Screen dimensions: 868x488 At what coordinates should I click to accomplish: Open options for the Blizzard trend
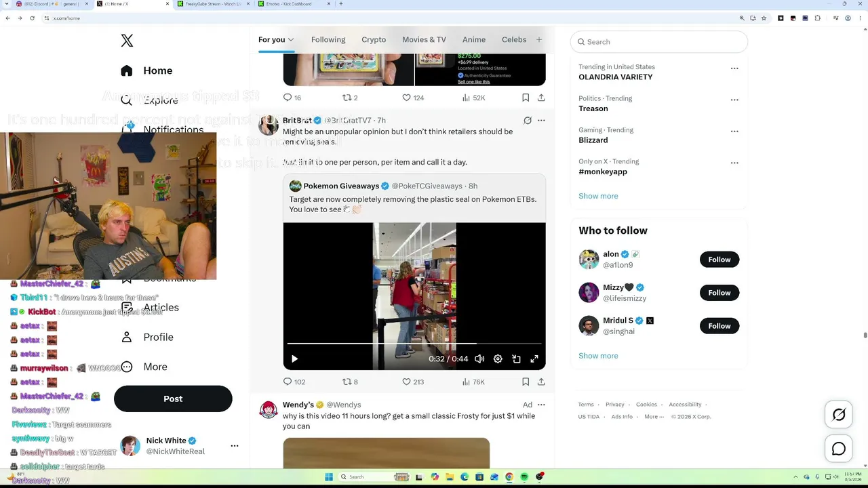click(x=734, y=131)
